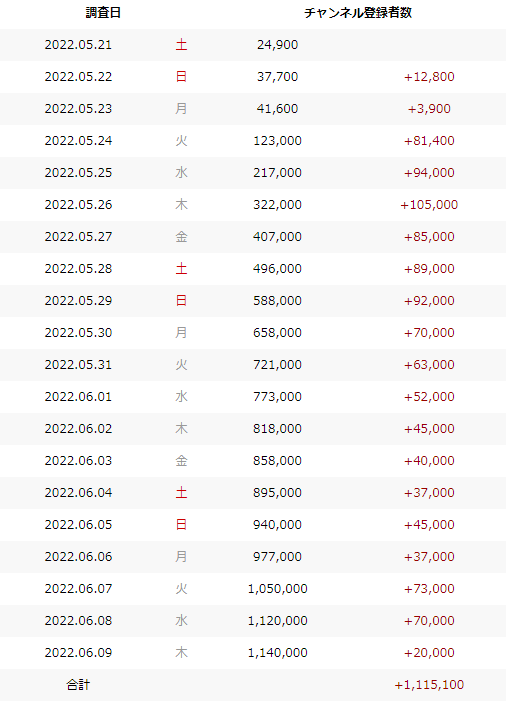
Task: Select the 金 weekday label for 2022.06.03
Action: click(x=181, y=461)
